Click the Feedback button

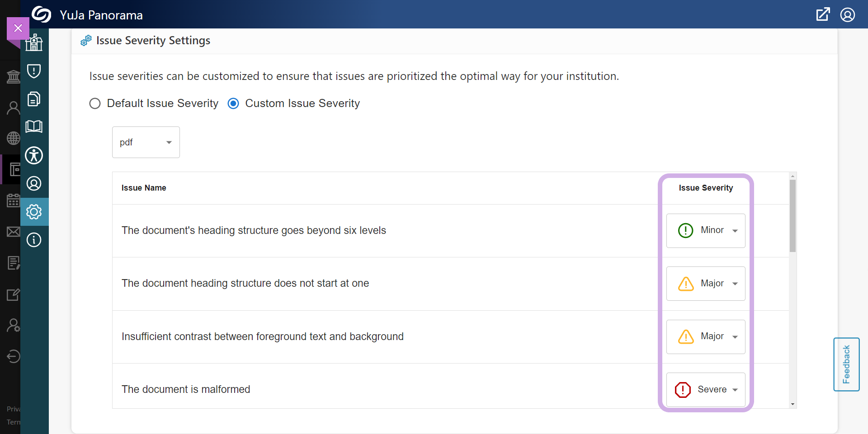click(x=846, y=364)
